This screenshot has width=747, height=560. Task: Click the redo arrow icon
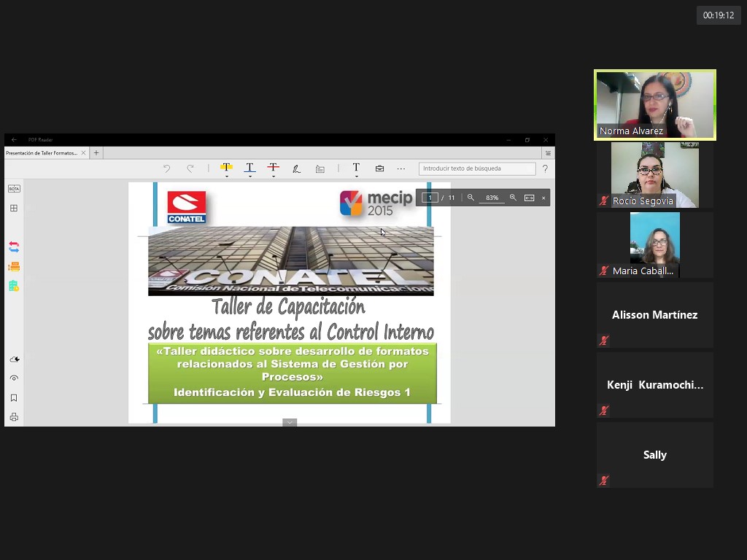(190, 168)
